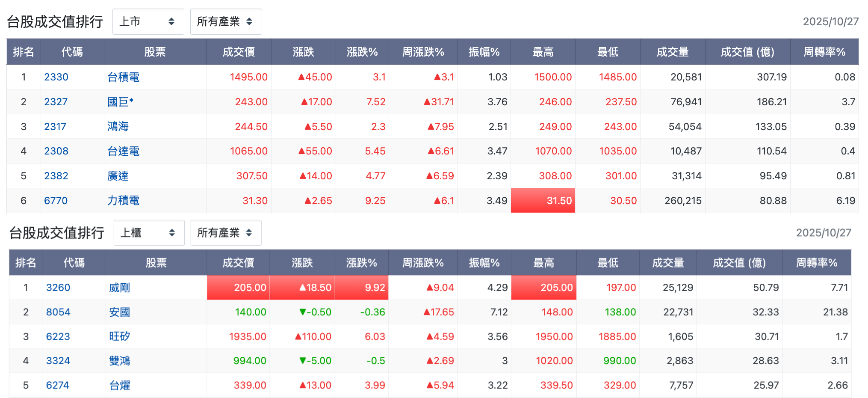Image resolution: width=868 pixels, height=398 pixels.
Task: Open the 台燿 stock link
Action: click(119, 385)
